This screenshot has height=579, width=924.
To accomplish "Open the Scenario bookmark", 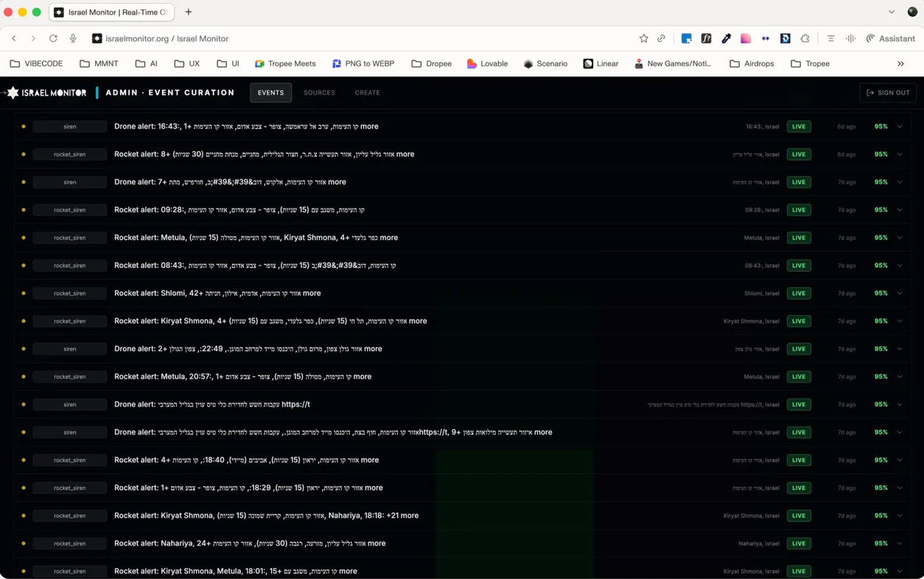I will point(545,64).
